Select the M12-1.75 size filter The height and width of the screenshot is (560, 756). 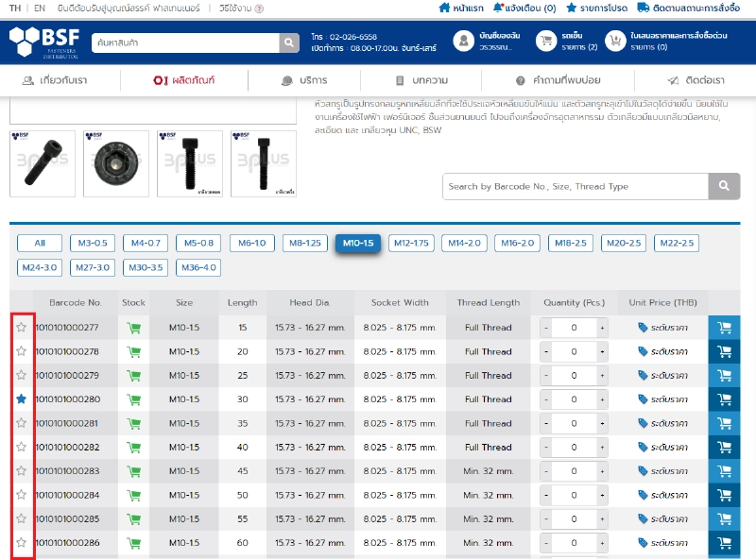(411, 243)
